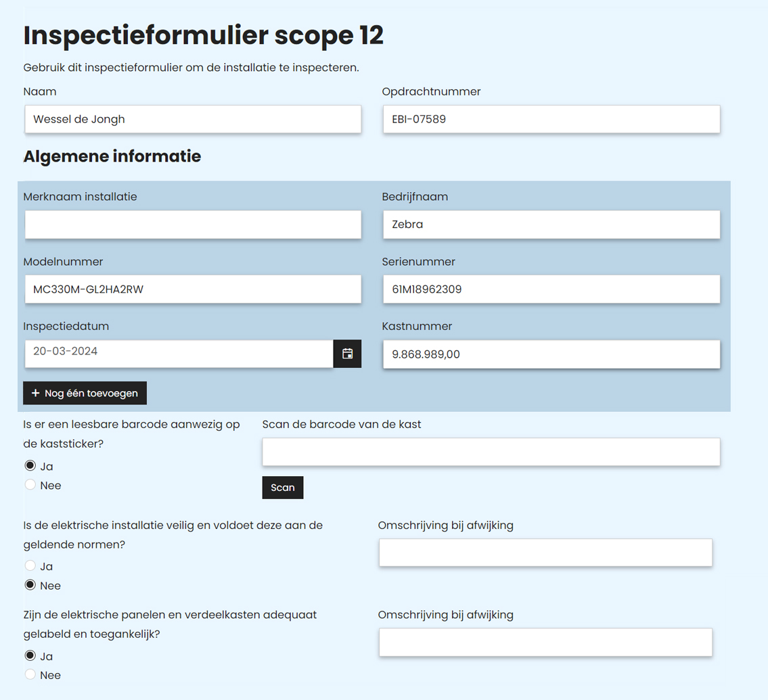Select Nee for elektrische installatie veilig
This screenshot has width=768, height=700.
pyautogui.click(x=30, y=584)
